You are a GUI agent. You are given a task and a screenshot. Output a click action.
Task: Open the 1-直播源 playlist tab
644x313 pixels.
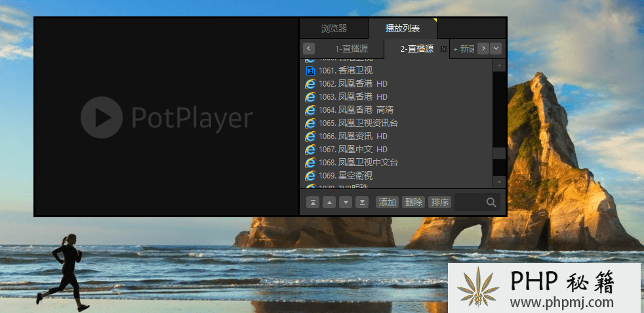click(x=351, y=49)
